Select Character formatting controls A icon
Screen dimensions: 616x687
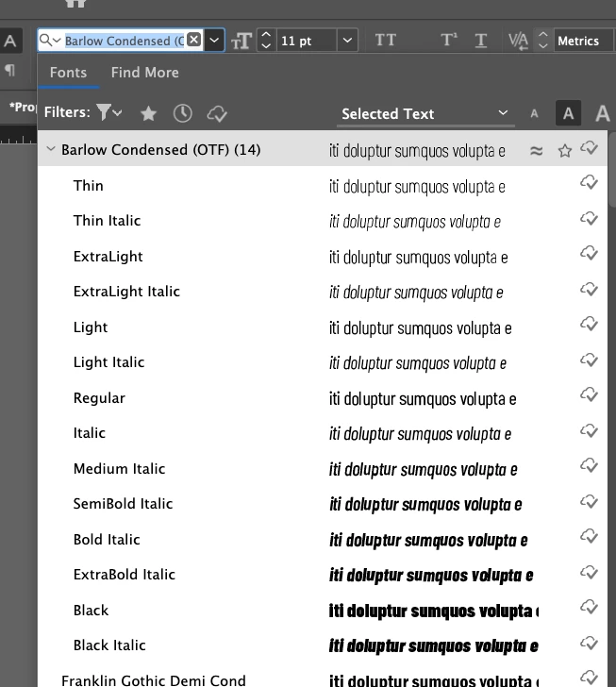pyautogui.click(x=10, y=41)
